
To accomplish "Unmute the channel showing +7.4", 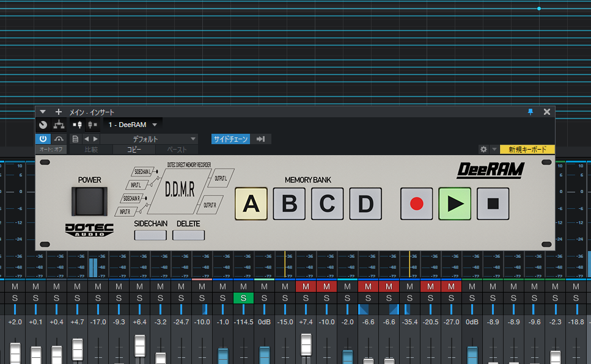I will coord(306,287).
